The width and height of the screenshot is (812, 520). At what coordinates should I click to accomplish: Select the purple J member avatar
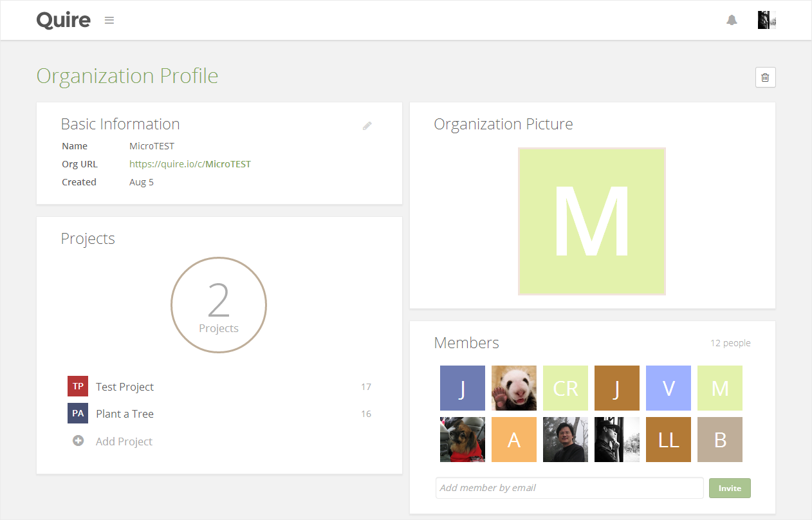[463, 388]
